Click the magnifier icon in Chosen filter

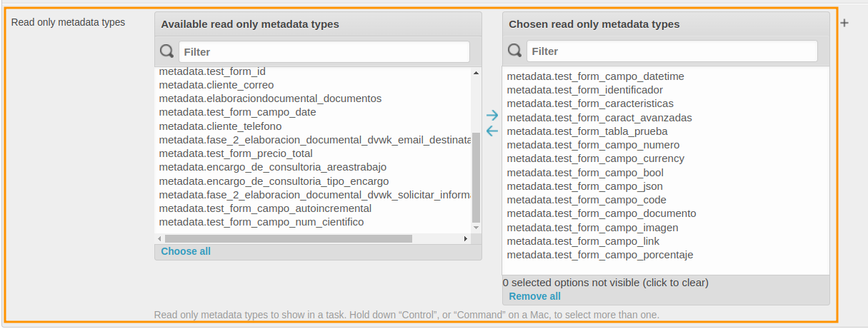[x=514, y=51]
